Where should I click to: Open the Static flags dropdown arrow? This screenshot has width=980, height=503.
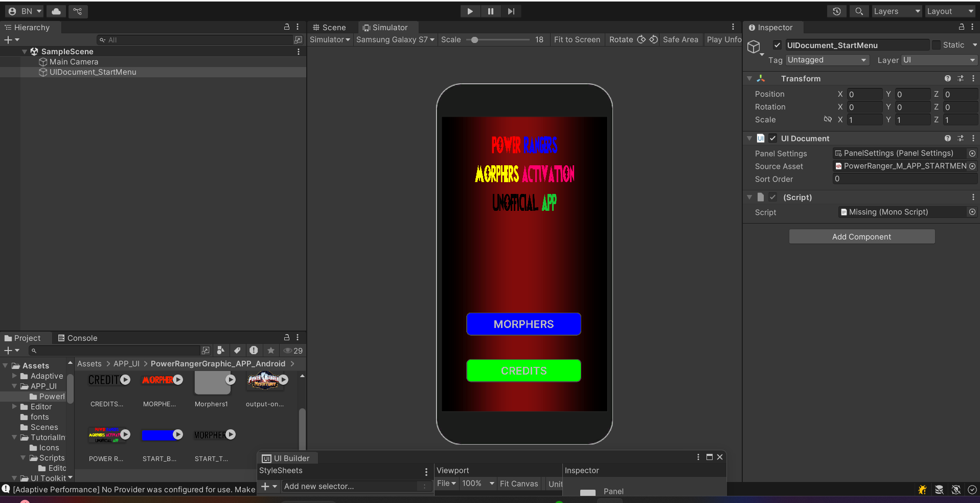click(x=974, y=45)
